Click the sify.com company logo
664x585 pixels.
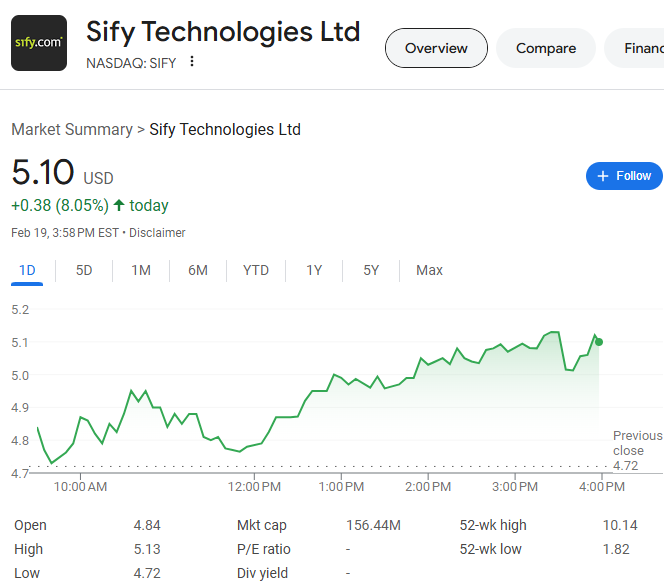tap(39, 43)
